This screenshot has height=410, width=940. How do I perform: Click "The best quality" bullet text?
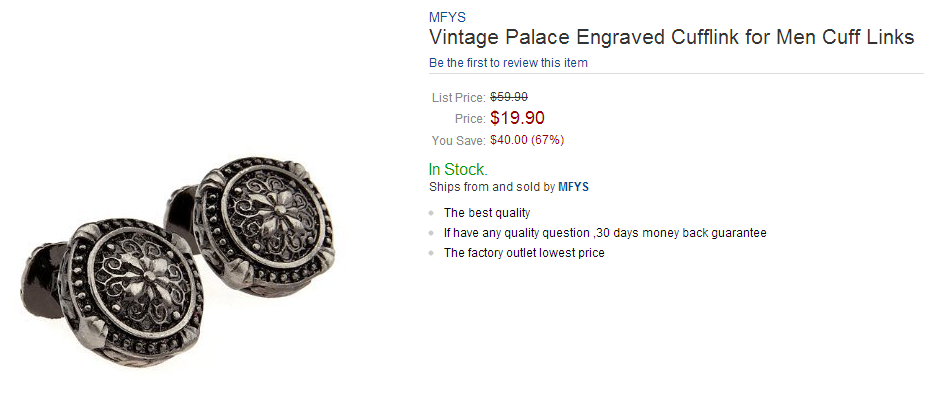pyautogui.click(x=487, y=213)
